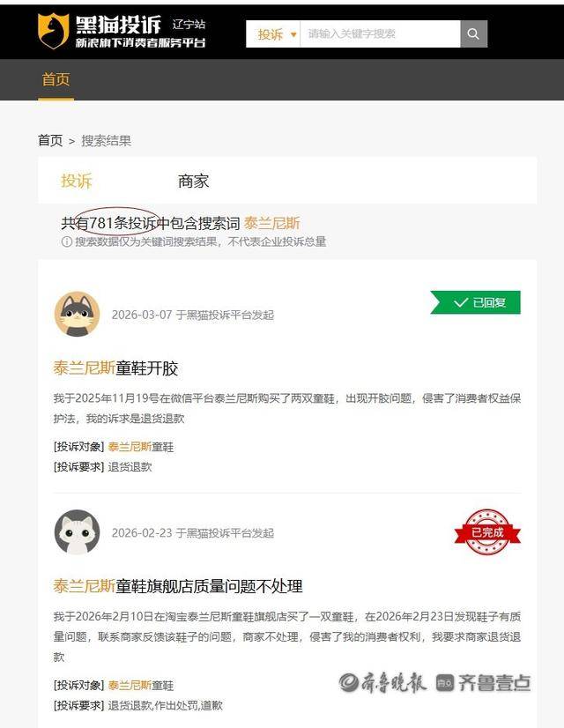This screenshot has height=728, width=564.
Task: Click the orange dropdown arrow next to 投诉
Action: click(x=293, y=34)
